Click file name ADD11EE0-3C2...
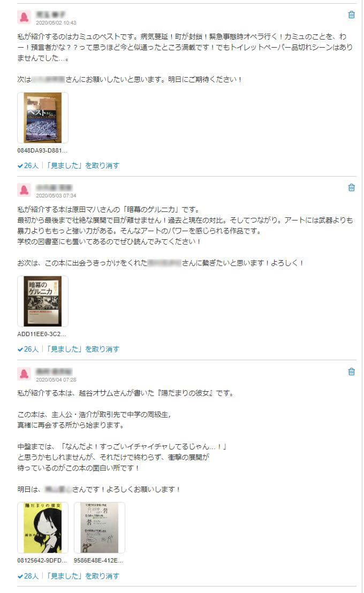The height and width of the screenshot is (593, 364). [x=42, y=334]
